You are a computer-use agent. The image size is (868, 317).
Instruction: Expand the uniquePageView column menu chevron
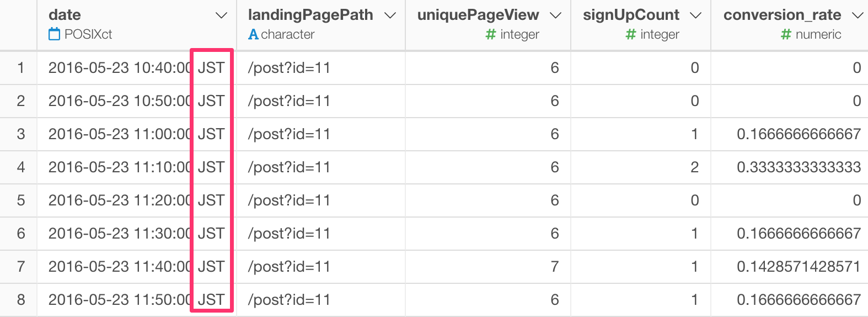coord(556,15)
